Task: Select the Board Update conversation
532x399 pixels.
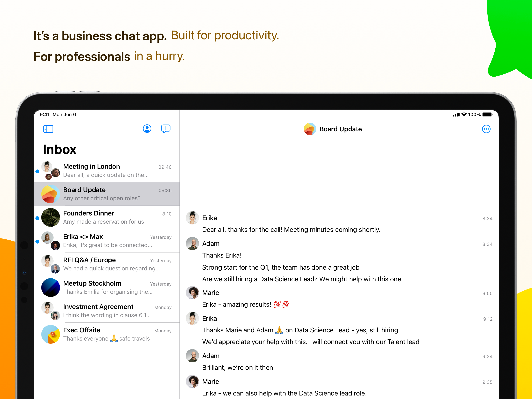Action: pyautogui.click(x=107, y=194)
